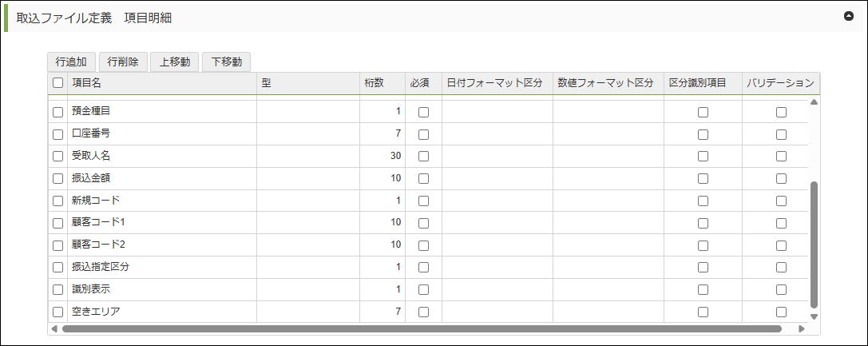Enable バリデーション for the 振込金額 row
The image size is (868, 346).
coord(781,178)
